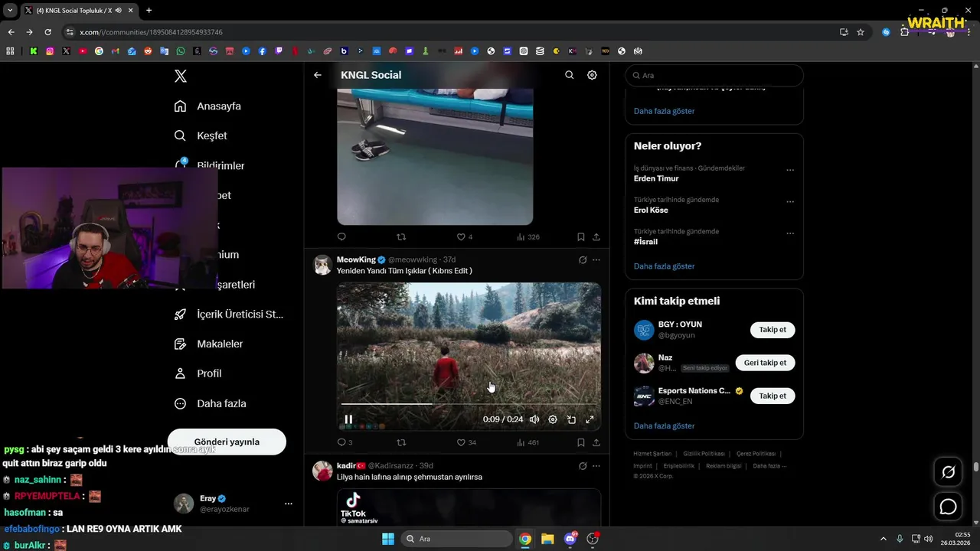Open account options next to Eray
Image resolution: width=980 pixels, height=551 pixels.
[289, 504]
